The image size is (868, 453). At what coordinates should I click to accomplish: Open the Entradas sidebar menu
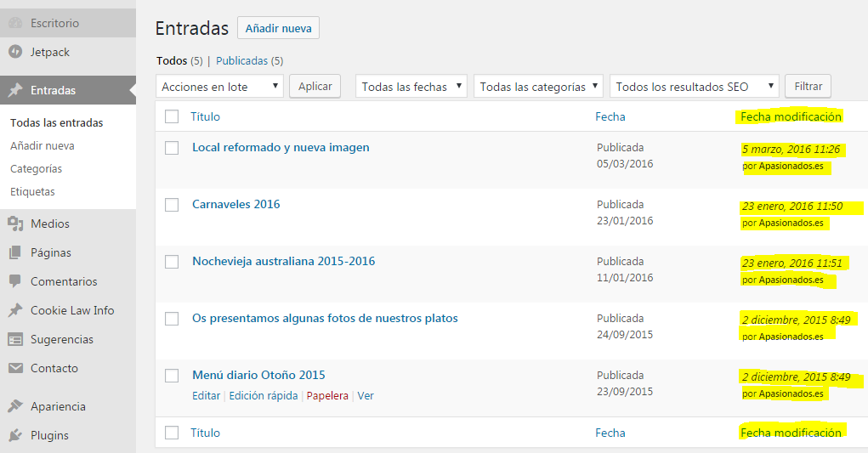point(67,89)
